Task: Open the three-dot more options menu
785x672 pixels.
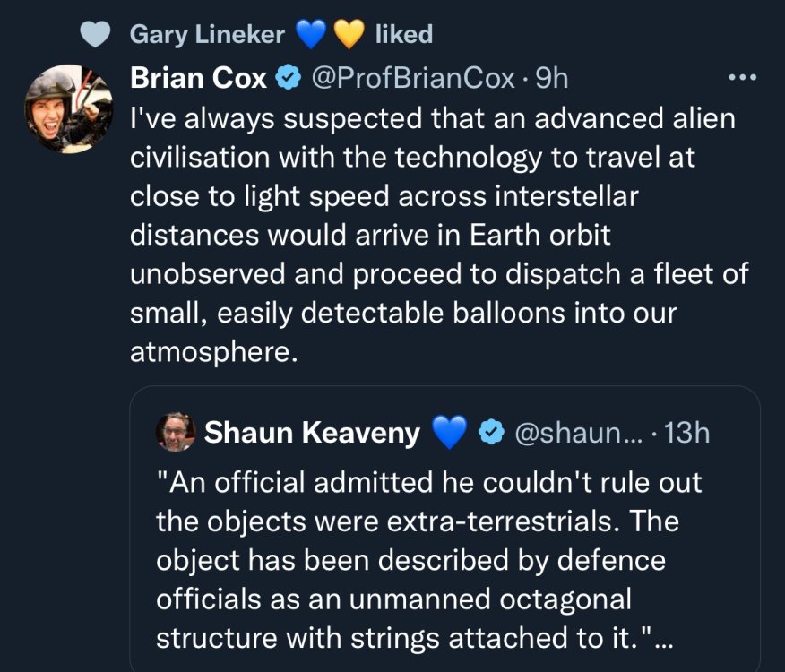Action: pyautogui.click(x=743, y=78)
